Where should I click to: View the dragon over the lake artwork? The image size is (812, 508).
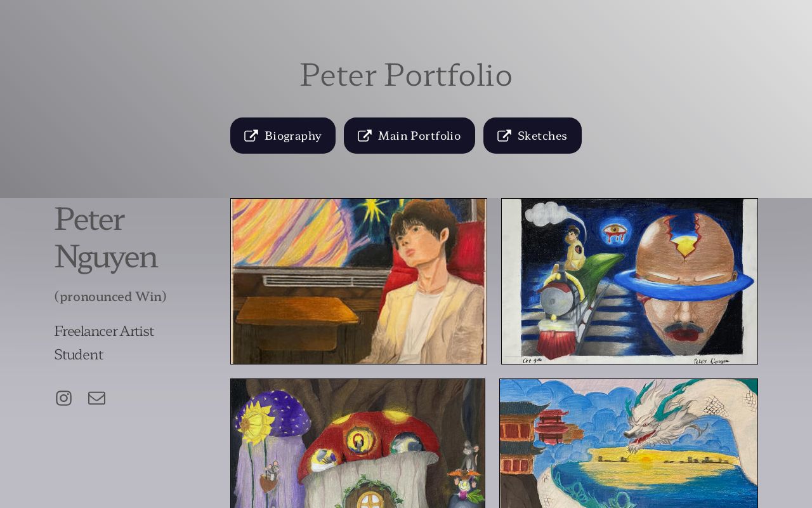pos(629,444)
